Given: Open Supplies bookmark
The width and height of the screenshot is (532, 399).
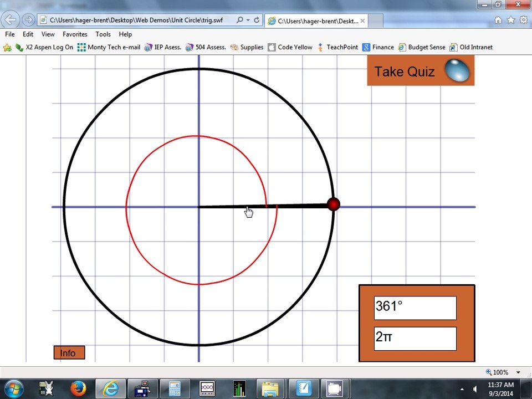Looking at the screenshot, I should [x=247, y=48].
